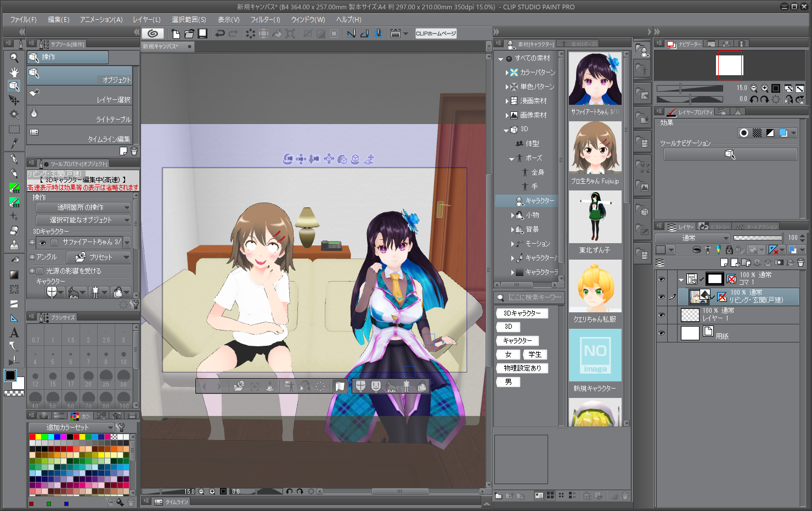The width and height of the screenshot is (812, 511).
Task: Open the フィルター(I) menu
Action: coord(265,19)
